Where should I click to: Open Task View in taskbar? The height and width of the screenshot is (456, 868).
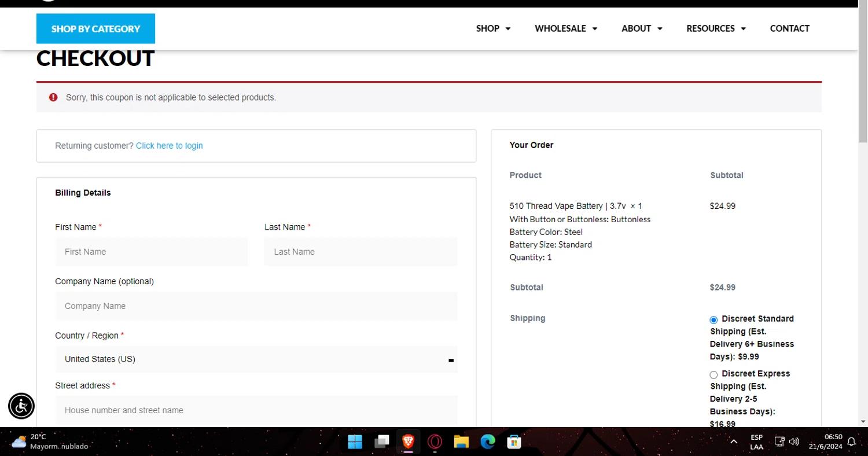click(381, 442)
